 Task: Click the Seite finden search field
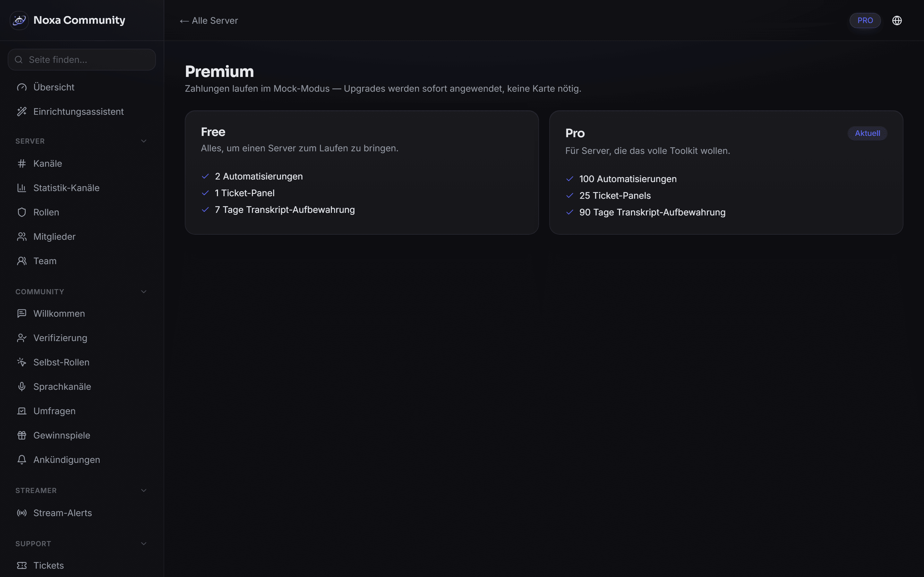pyautogui.click(x=82, y=60)
